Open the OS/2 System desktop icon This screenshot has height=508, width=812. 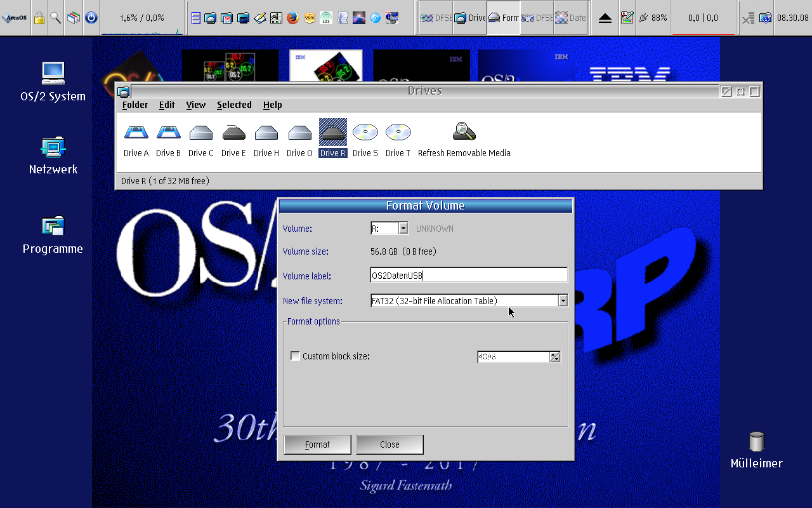pos(53,83)
